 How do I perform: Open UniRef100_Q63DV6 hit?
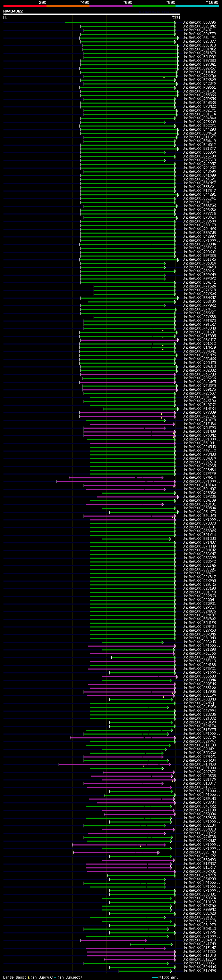[199, 531]
